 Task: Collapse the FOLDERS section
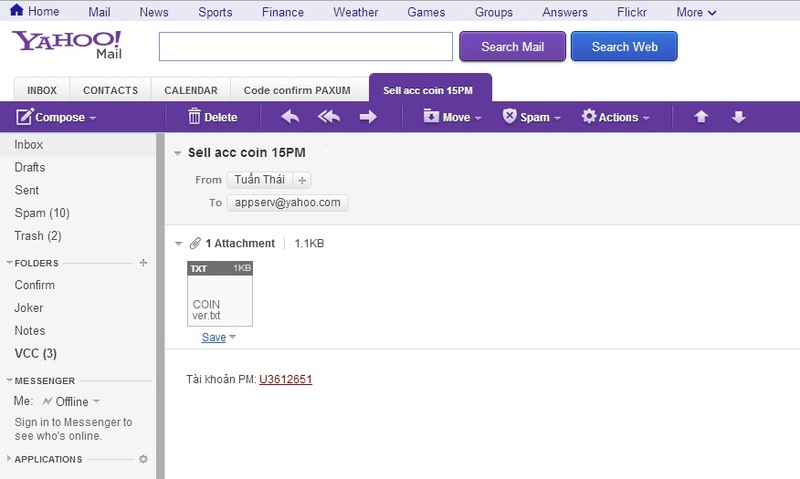pyautogui.click(x=9, y=263)
